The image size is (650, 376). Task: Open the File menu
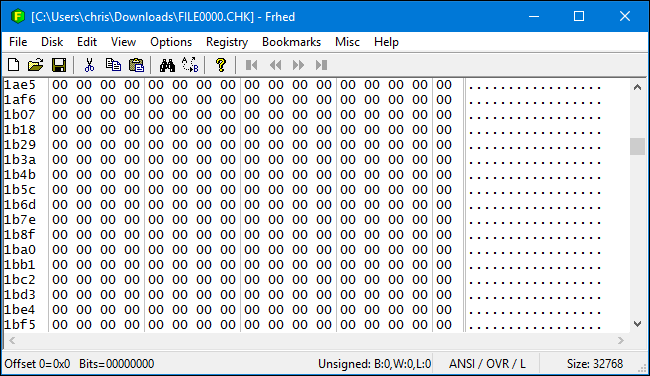click(x=18, y=42)
